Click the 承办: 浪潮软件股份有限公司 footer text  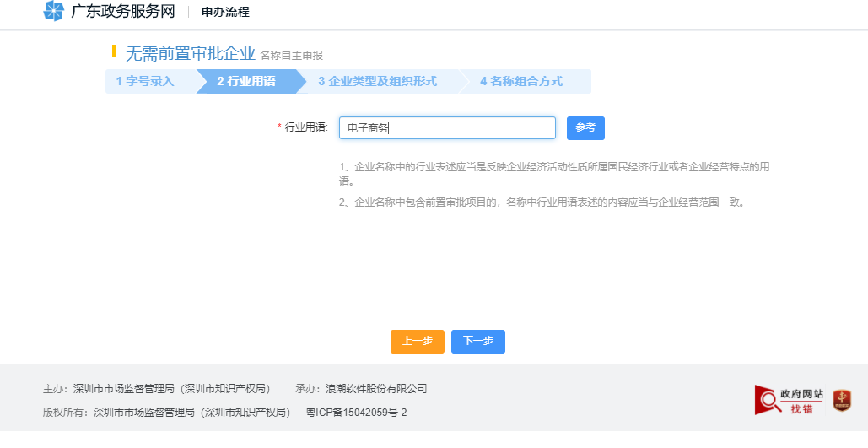pos(361,389)
